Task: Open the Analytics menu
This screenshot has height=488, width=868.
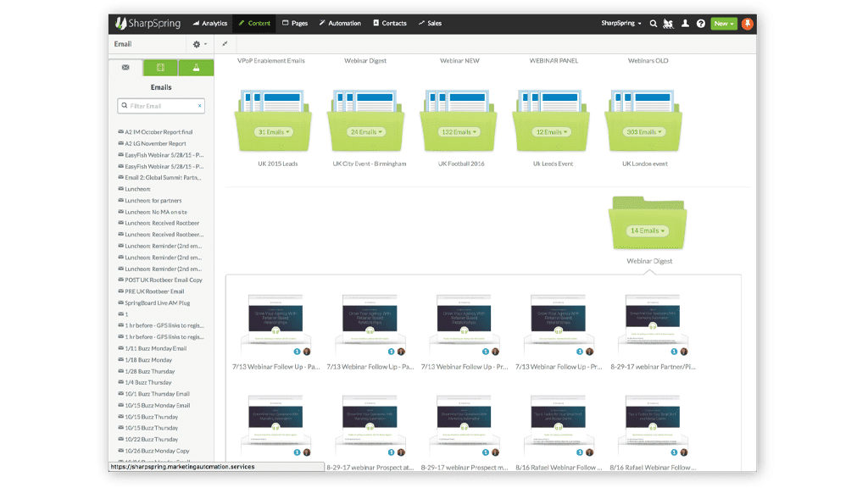Action: [210, 23]
